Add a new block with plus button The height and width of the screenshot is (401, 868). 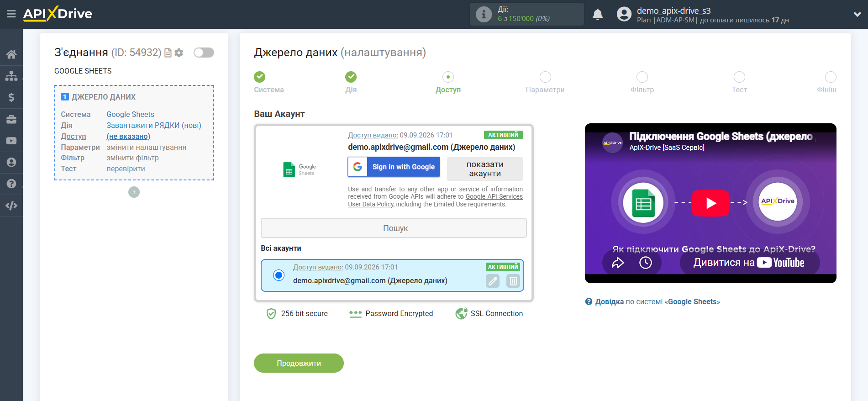click(x=134, y=192)
